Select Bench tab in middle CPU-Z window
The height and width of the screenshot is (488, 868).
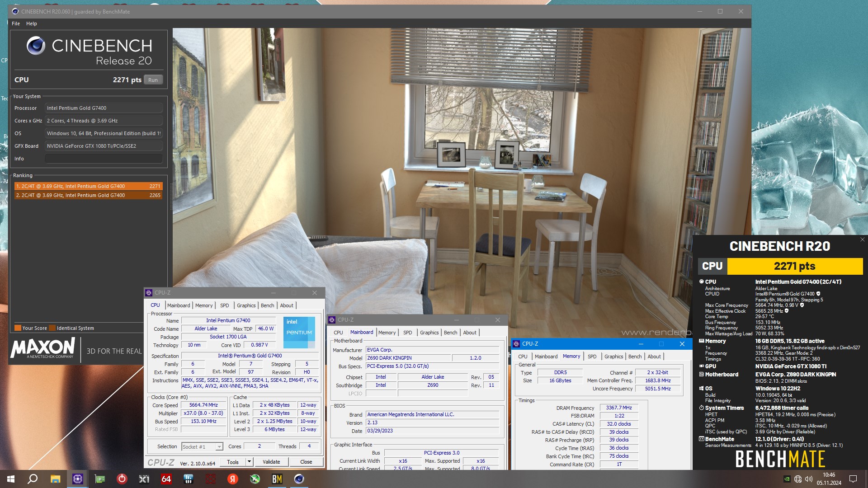pos(451,333)
